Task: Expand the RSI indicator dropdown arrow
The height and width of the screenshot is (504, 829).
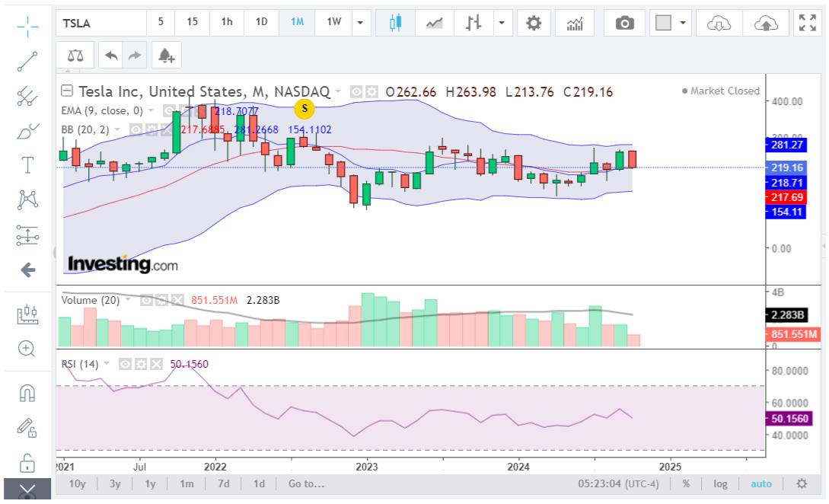Action: pos(107,364)
